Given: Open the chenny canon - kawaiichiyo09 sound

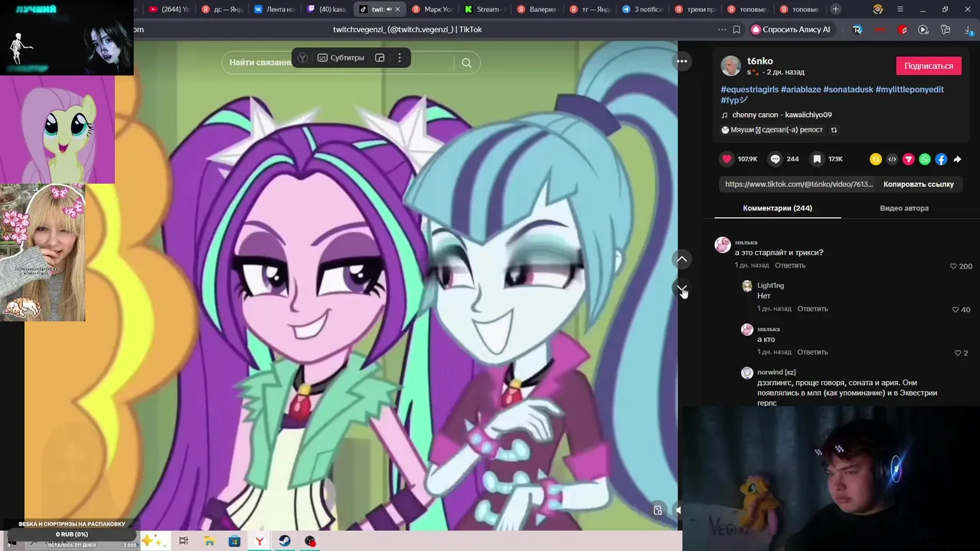Looking at the screenshot, I should click(x=782, y=115).
